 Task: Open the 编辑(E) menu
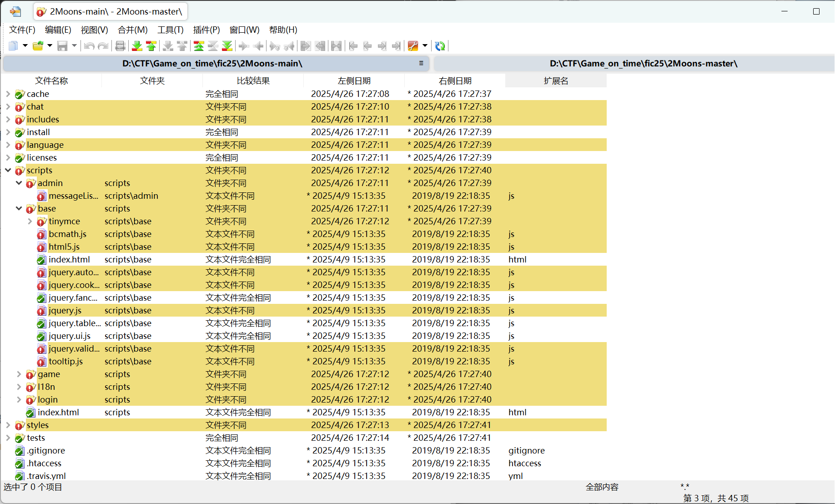point(58,30)
